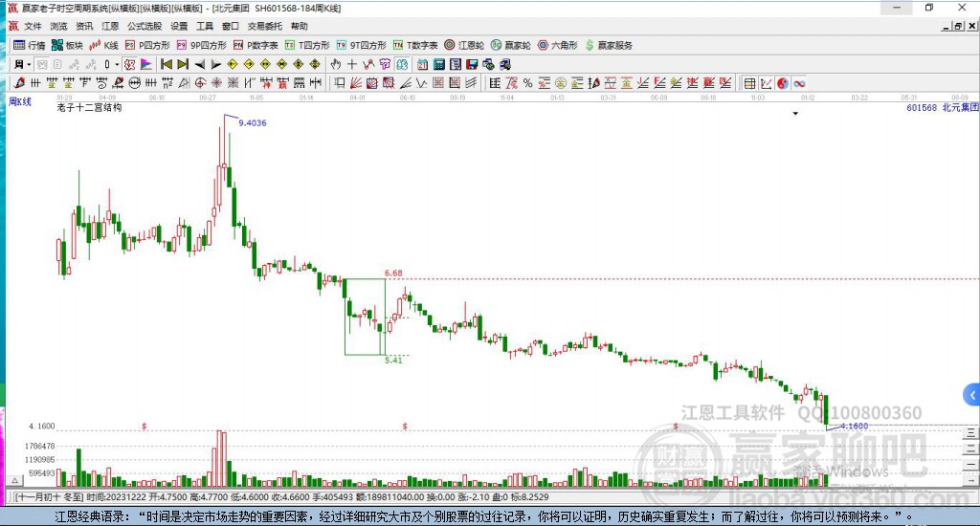Open the calendar date tool icon
This screenshot has width=980, height=526.
[x=422, y=64]
